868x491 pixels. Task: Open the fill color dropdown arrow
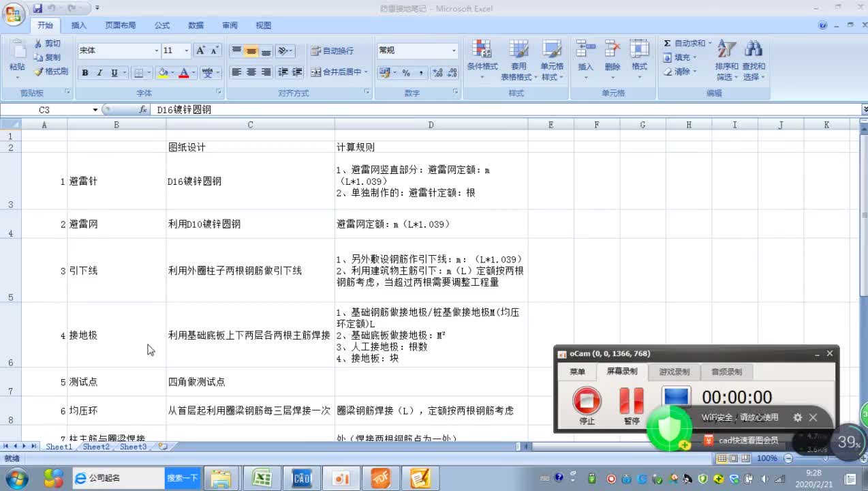click(172, 73)
